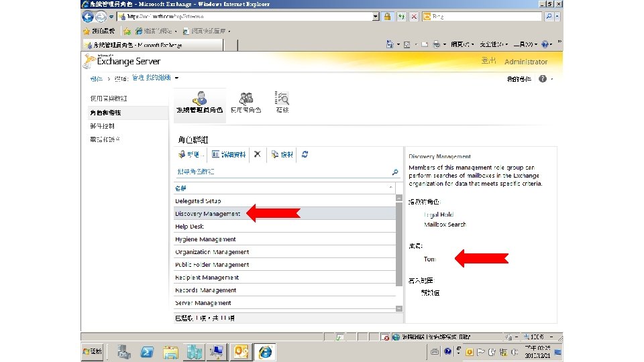Open the third item in the left navigation
Image resolution: width=644 pixels, height=362 pixels.
102,126
